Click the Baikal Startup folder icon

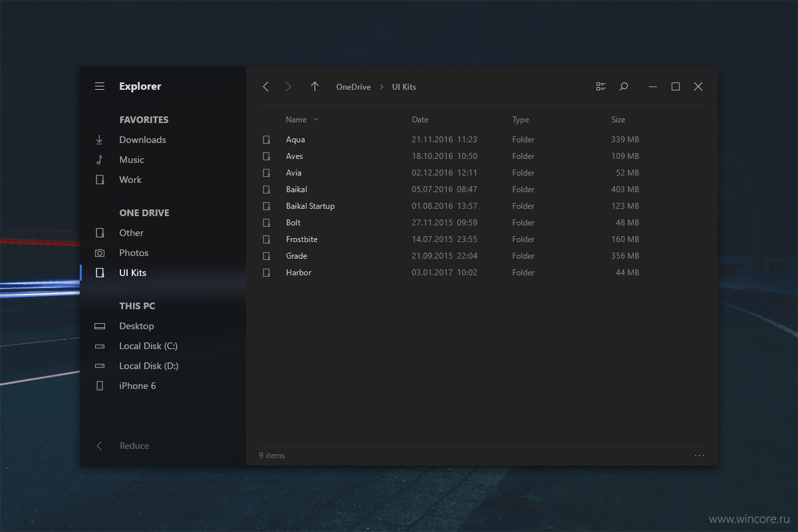267,206
